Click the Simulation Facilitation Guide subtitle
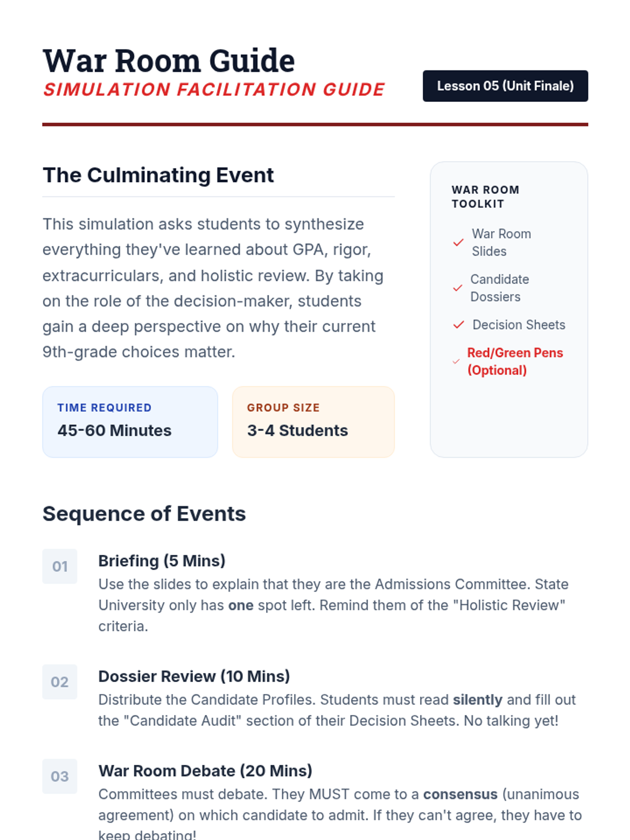The width and height of the screenshot is (630, 840). pos(214,90)
